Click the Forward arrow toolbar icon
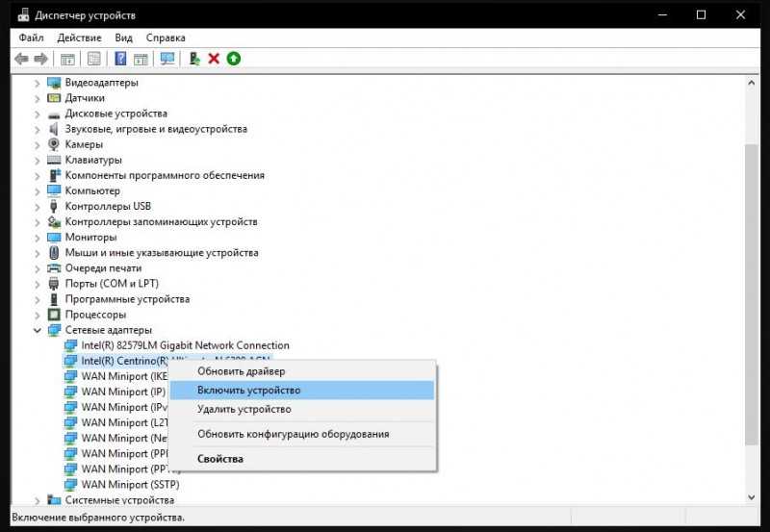Viewport: 770px width, 532px height. point(40,59)
